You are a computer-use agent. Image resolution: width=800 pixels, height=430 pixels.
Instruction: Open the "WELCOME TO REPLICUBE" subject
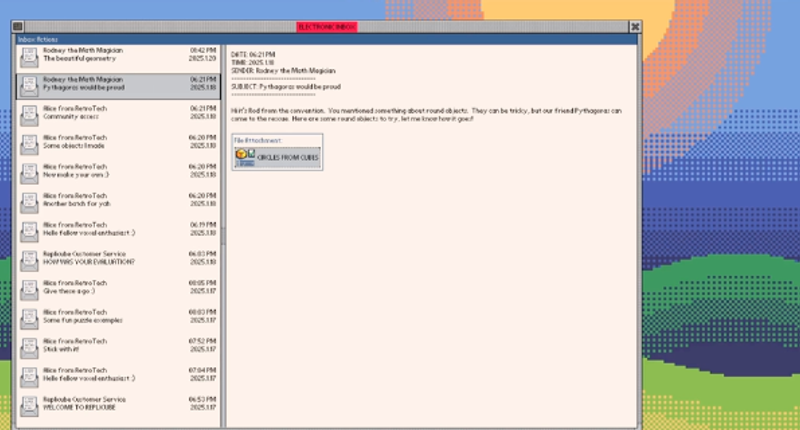(x=79, y=408)
